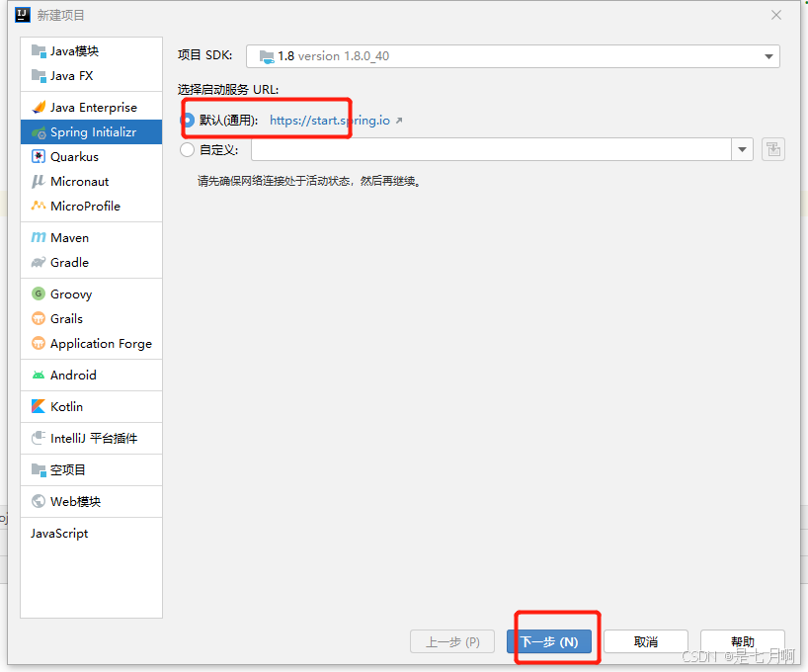Select 空项目 in the project list
The height and width of the screenshot is (672, 808).
(91, 469)
